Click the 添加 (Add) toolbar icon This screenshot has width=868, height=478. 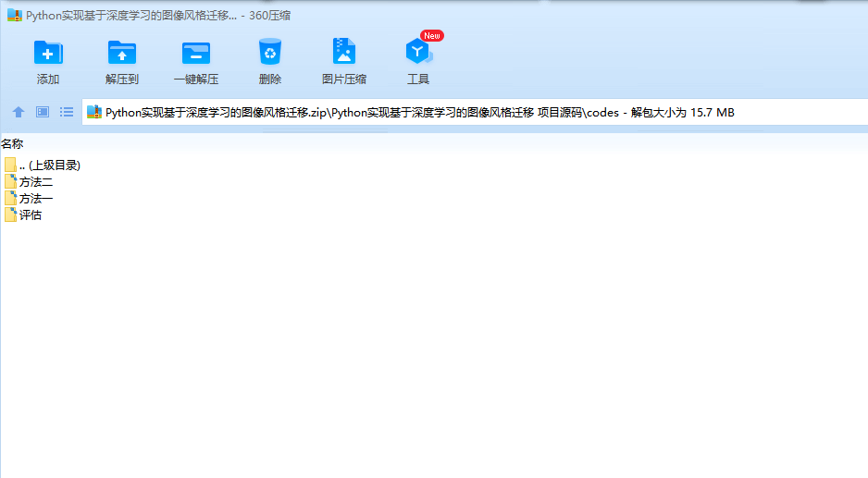point(48,53)
